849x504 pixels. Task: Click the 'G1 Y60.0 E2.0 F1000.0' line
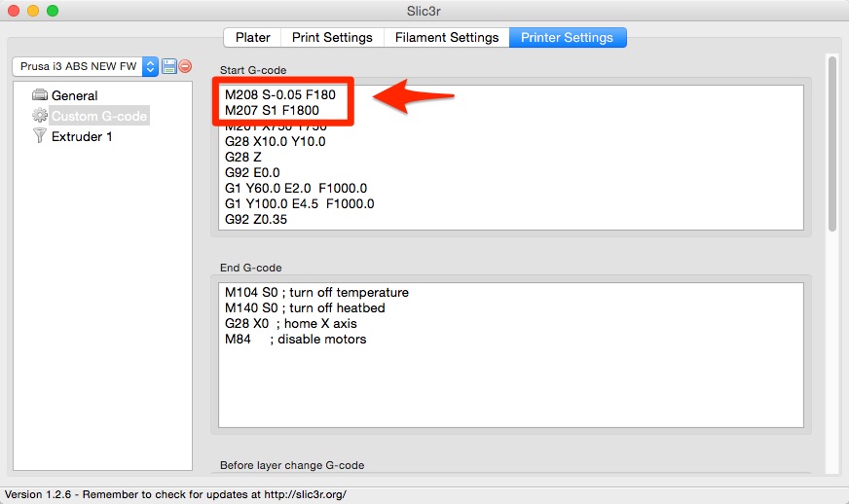coord(296,189)
